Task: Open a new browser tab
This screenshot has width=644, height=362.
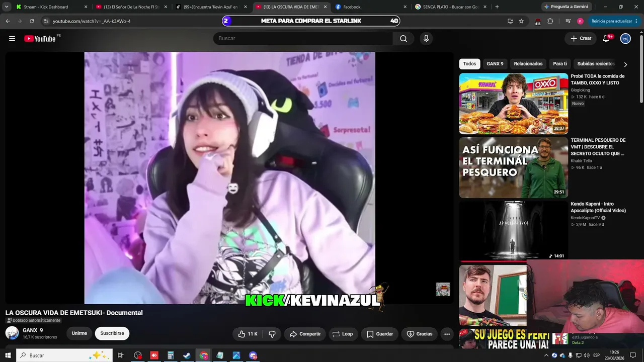Action: point(497,7)
